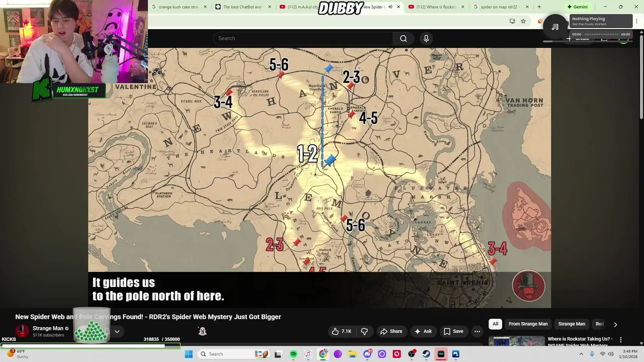
Task: Share the video
Action: [x=391, y=331]
